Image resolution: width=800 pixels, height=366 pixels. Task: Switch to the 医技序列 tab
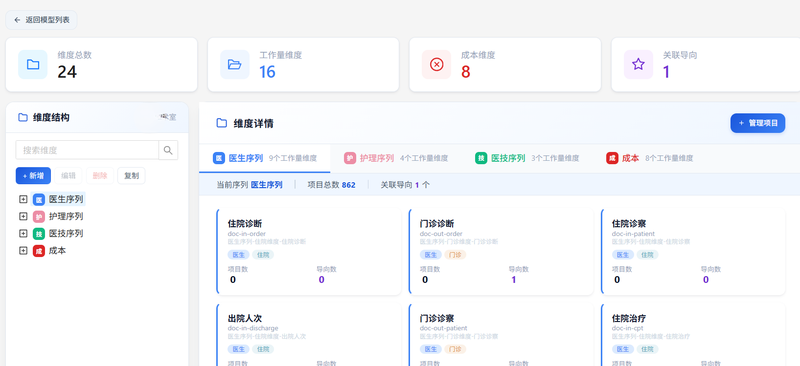click(527, 158)
